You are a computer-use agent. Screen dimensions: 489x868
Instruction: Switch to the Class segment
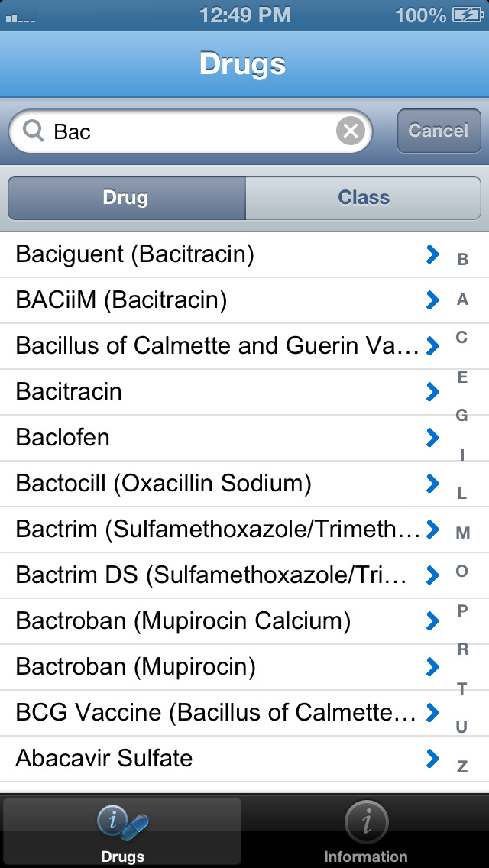click(364, 198)
